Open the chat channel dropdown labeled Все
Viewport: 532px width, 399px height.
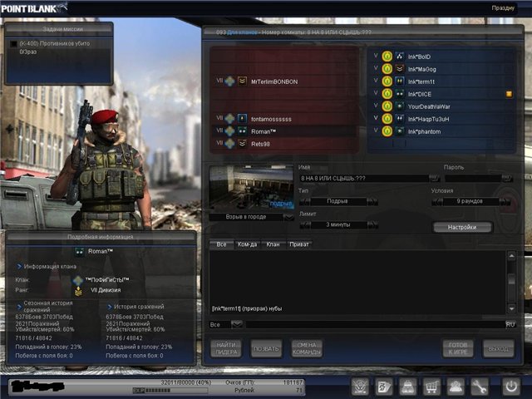pyautogui.click(x=236, y=324)
